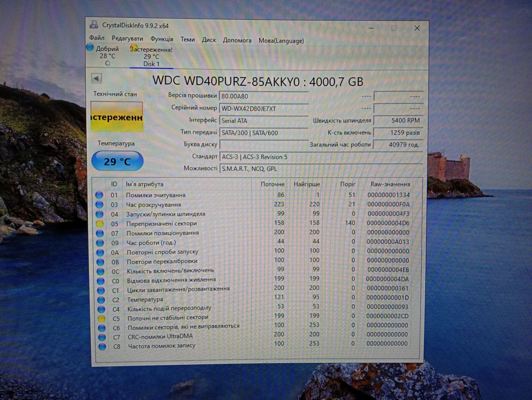Click the transfer mode field SATA/300 | SATA/600

pos(263,133)
